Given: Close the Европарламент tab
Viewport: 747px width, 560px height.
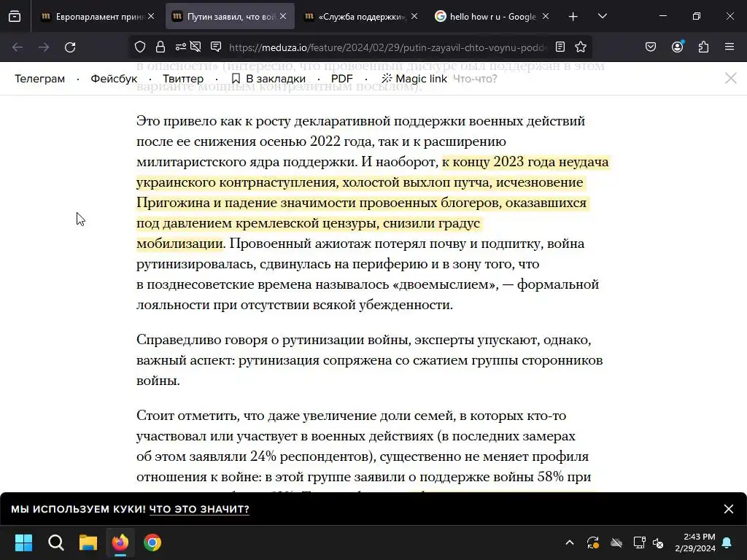Looking at the screenshot, I should tap(151, 16).
